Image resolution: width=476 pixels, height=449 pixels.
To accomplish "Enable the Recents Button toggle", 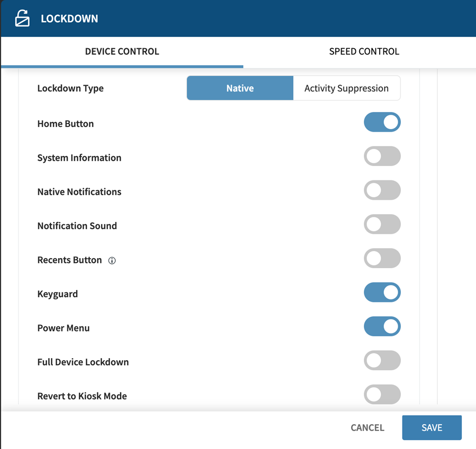I will tap(382, 259).
